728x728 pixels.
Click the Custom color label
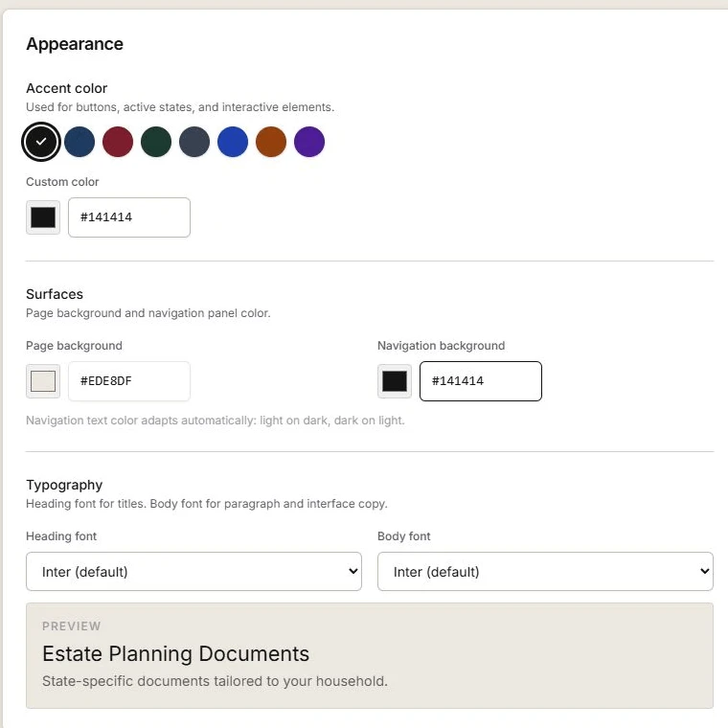[62, 182]
